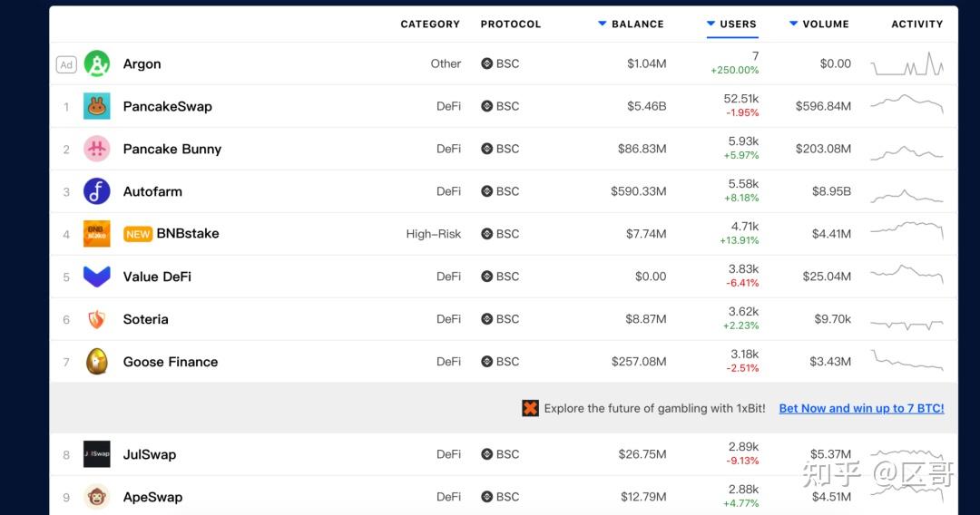This screenshot has height=515, width=980.
Task: Sort the table by Users column
Action: click(x=737, y=24)
